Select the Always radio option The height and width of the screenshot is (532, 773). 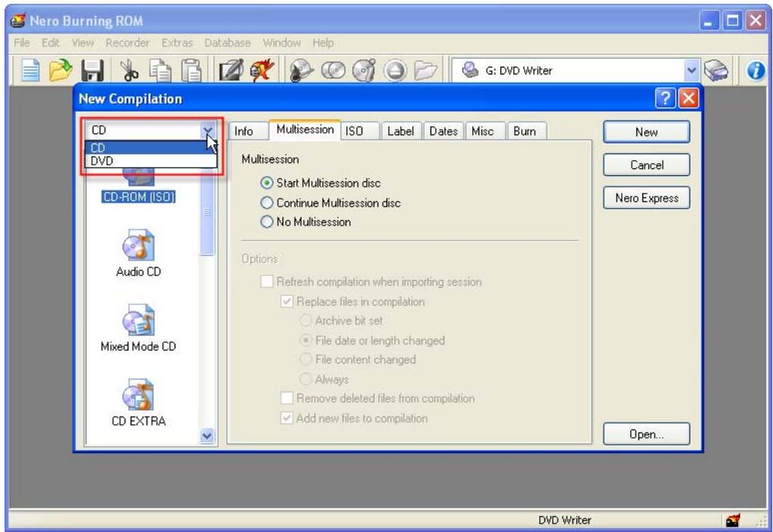point(306,379)
